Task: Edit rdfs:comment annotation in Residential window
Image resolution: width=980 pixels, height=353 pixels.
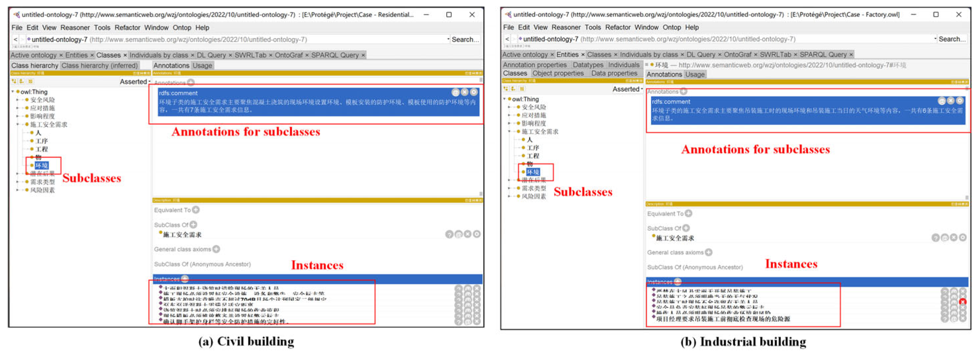Action: [x=474, y=92]
